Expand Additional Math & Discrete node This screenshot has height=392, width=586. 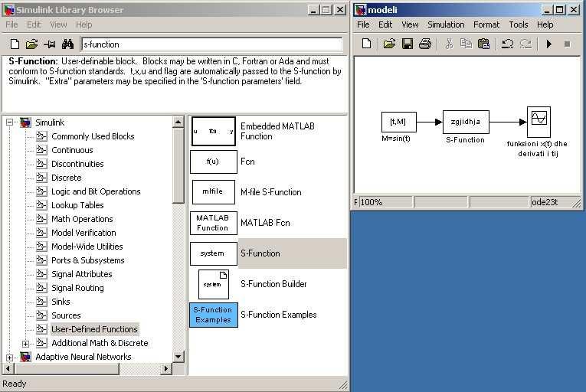[25, 344]
